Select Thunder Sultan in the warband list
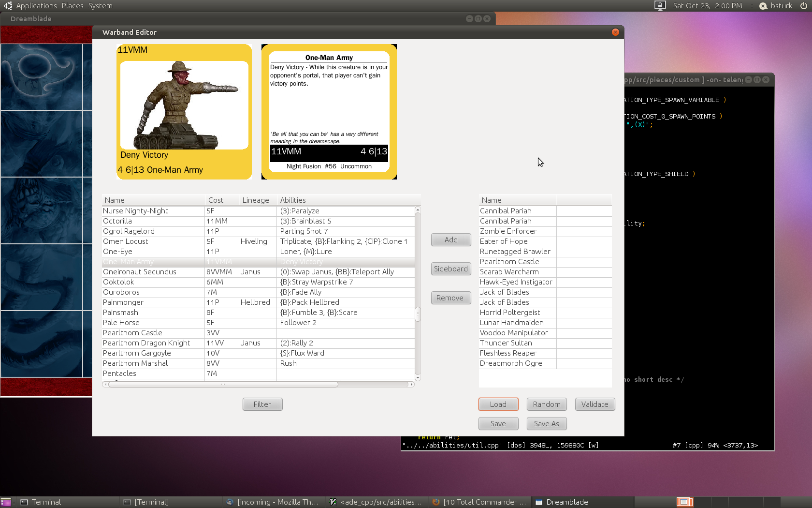 [x=506, y=343]
